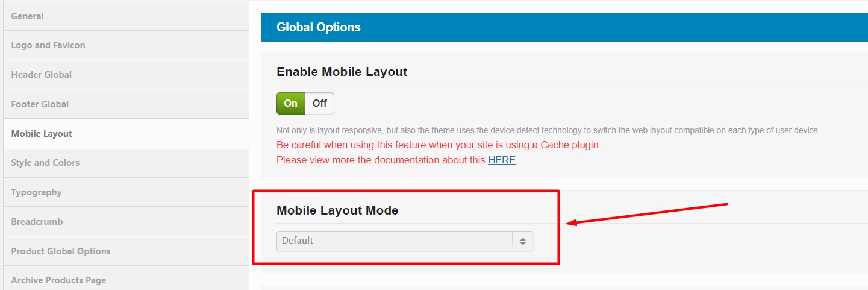The image size is (868, 290).
Task: Go to Logo and Favicon section
Action: [x=48, y=45]
